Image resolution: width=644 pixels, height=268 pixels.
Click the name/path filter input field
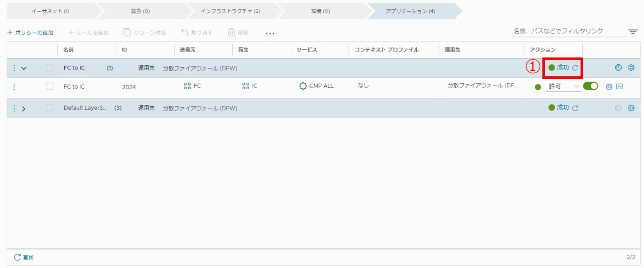(567, 31)
